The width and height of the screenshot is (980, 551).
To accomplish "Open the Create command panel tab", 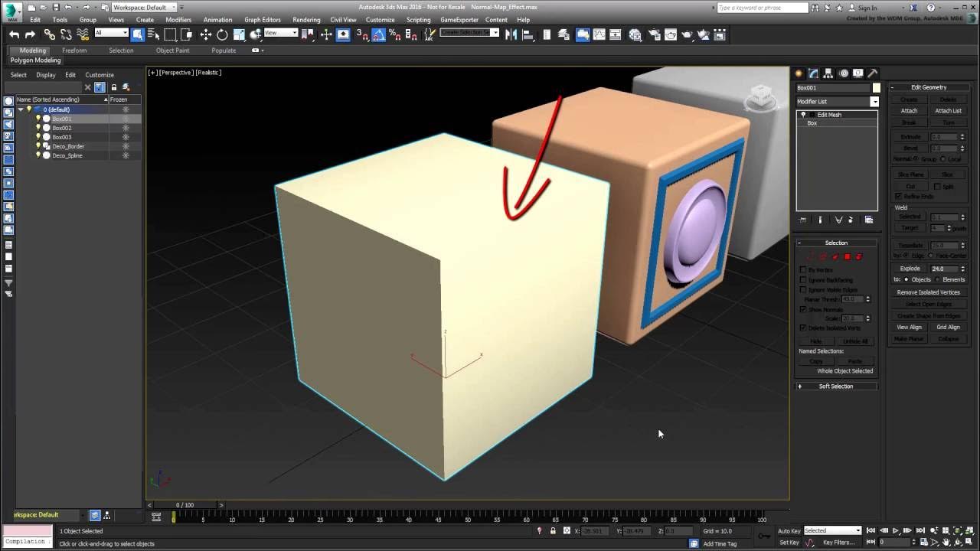I will click(799, 73).
